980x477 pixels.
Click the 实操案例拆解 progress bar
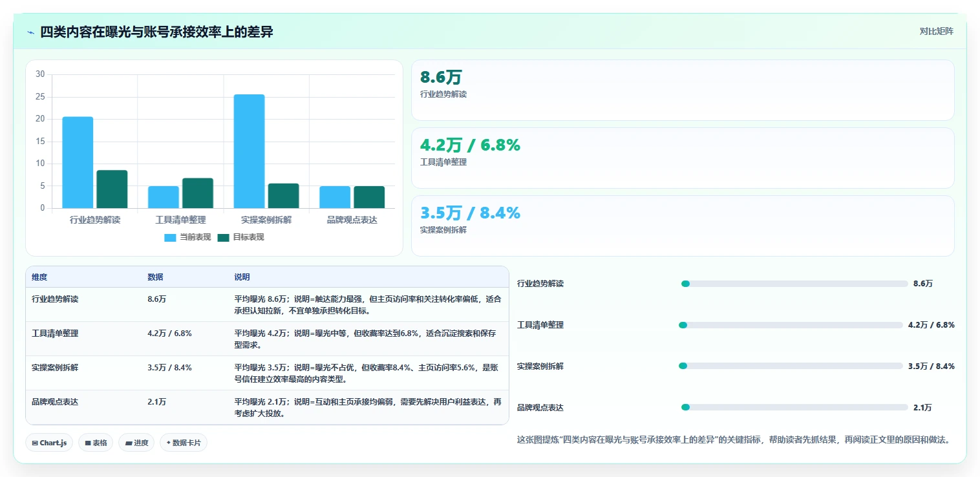point(791,366)
